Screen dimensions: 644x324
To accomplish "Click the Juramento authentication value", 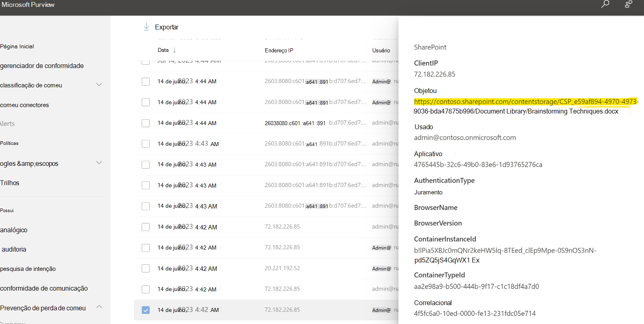I will click(x=428, y=192).
